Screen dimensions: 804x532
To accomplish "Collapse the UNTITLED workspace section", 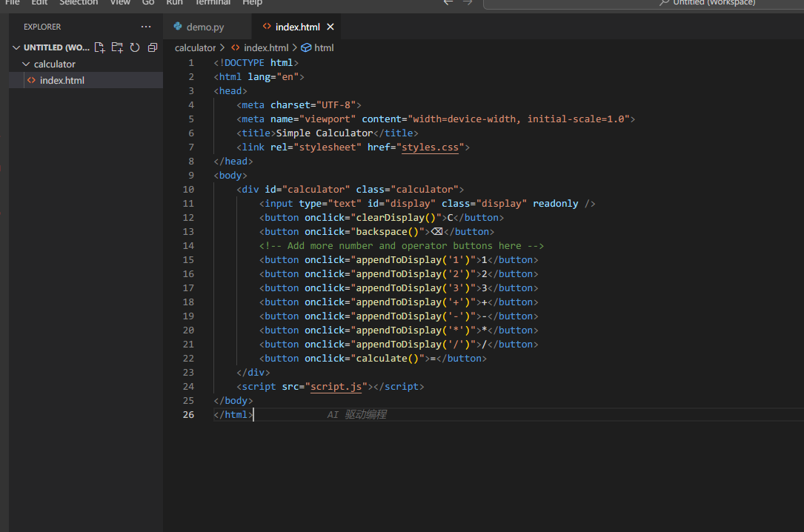I will coord(17,47).
